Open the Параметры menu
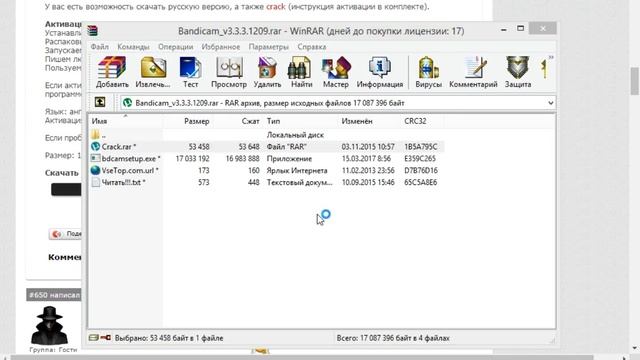This screenshot has width=640, height=360. coord(269,47)
